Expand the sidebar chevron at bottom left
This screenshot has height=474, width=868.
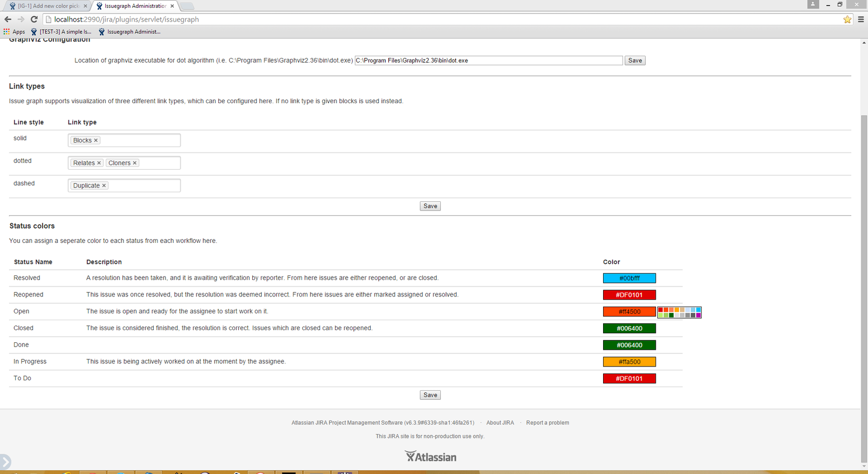pos(5,462)
